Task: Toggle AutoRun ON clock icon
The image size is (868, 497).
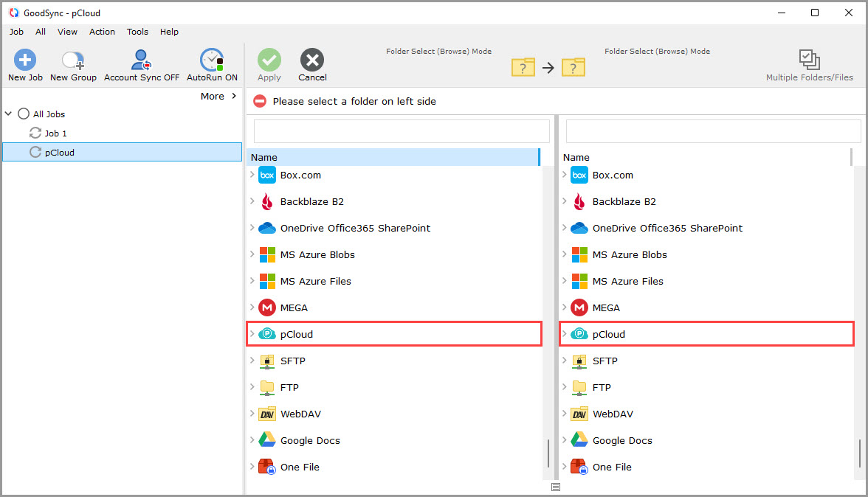Action: tap(212, 60)
